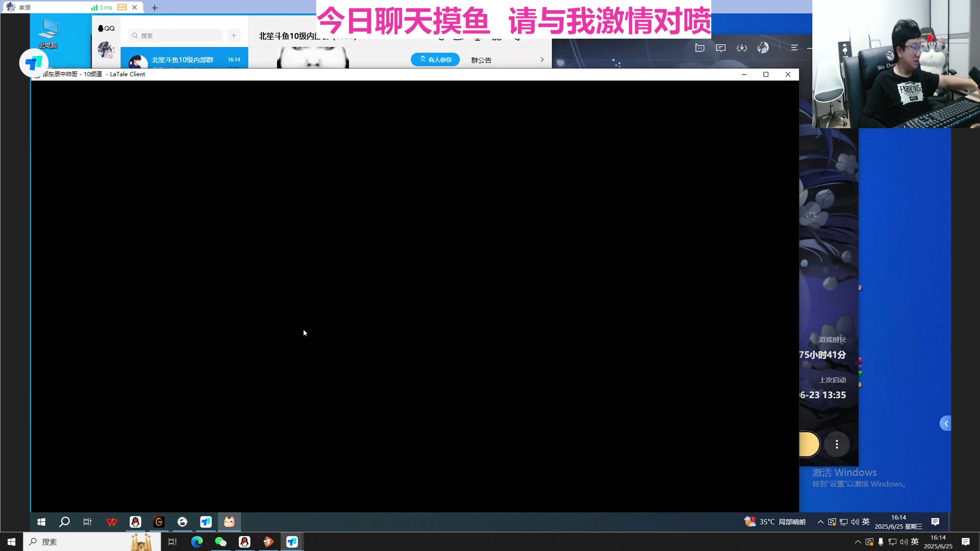This screenshot has height=551, width=980.
Task: Open the black G app on remote taskbar
Action: point(159,522)
